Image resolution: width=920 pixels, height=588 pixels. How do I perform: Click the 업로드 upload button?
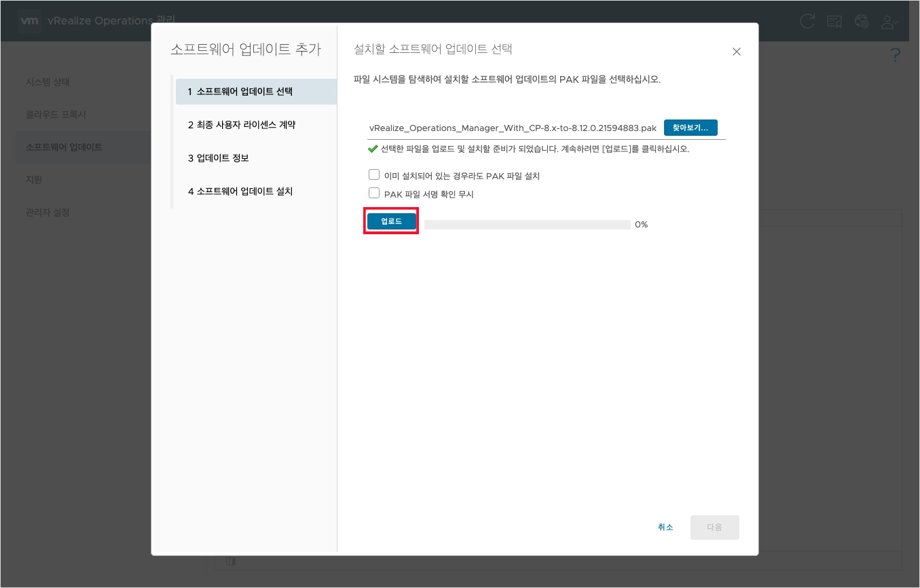tap(391, 221)
